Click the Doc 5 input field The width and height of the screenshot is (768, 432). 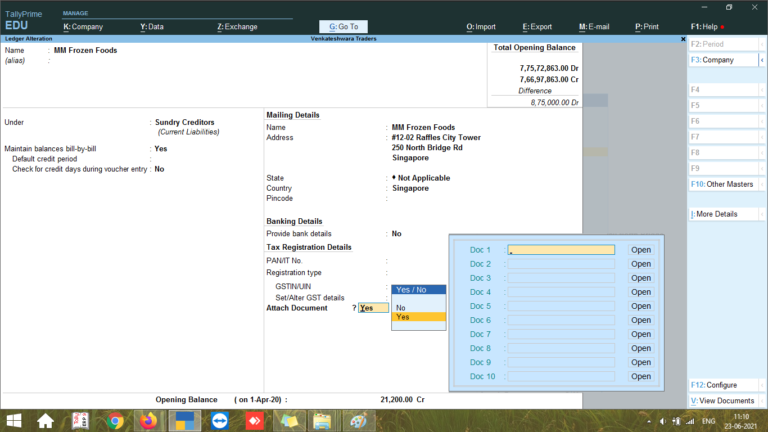tap(561, 306)
